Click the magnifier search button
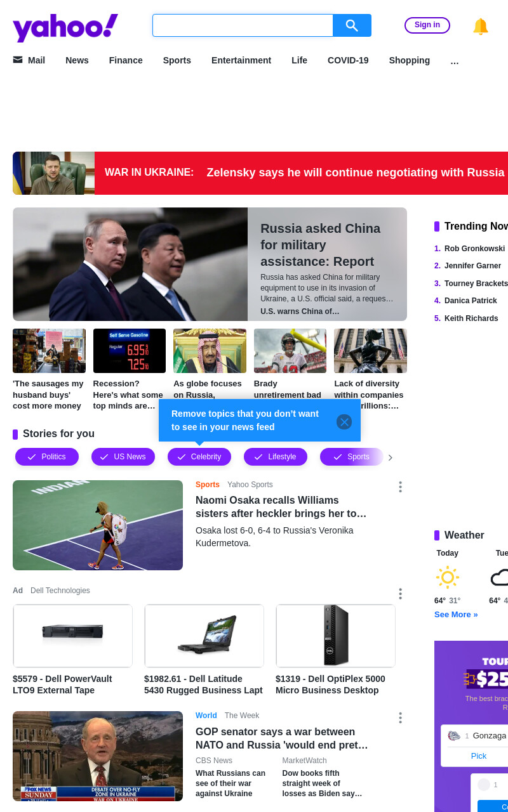The height and width of the screenshot is (812, 508). coord(352,25)
